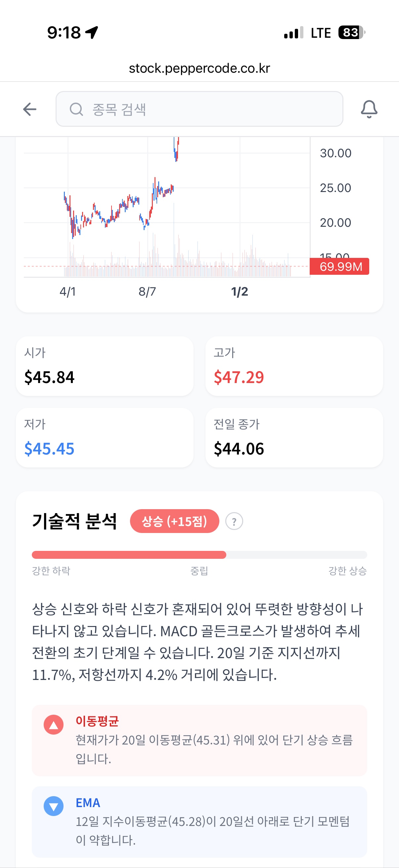The height and width of the screenshot is (868, 399).
Task: Click the stock.peppercode.co.kr address bar
Action: 199,69
